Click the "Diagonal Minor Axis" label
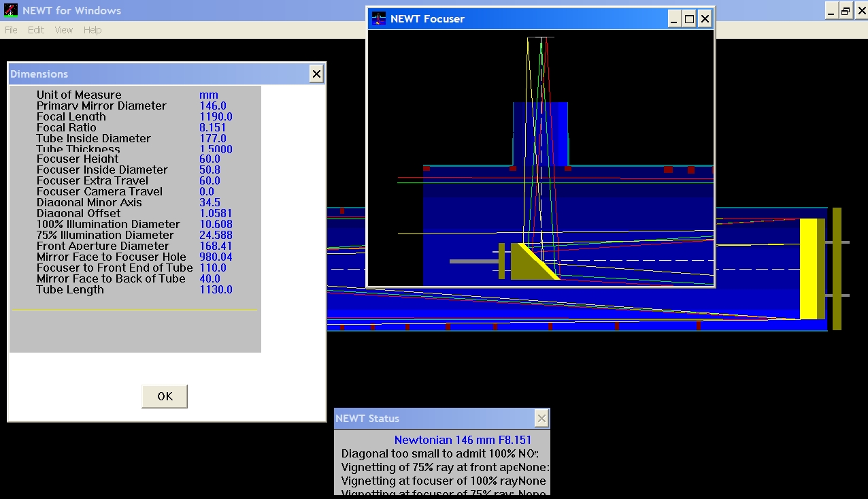Screen dimensions: 868x499 89,203
